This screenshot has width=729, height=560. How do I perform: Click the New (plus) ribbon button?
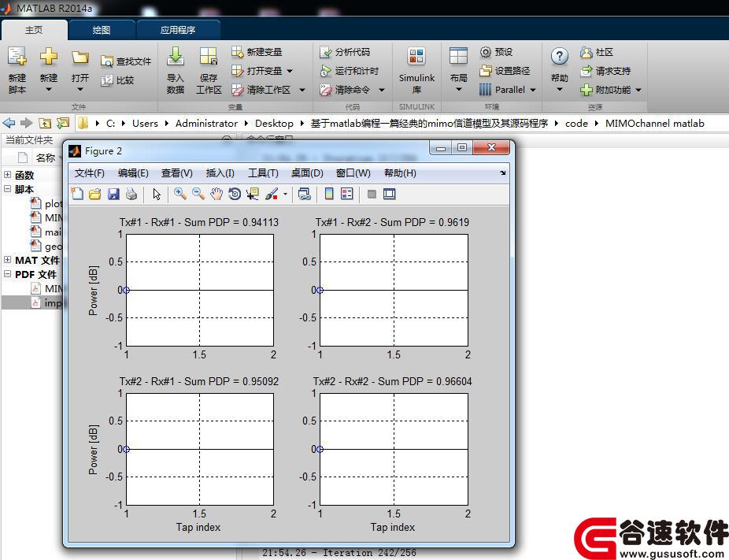point(48,70)
